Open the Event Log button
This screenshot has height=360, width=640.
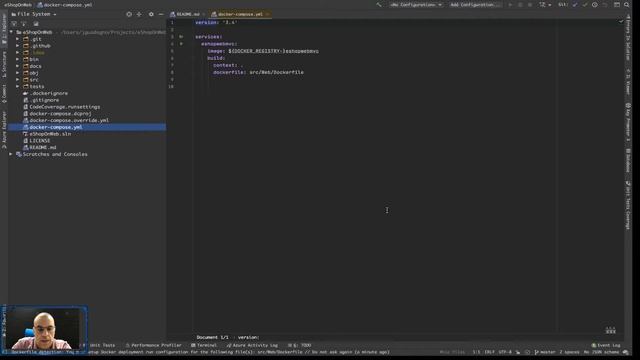(x=606, y=345)
